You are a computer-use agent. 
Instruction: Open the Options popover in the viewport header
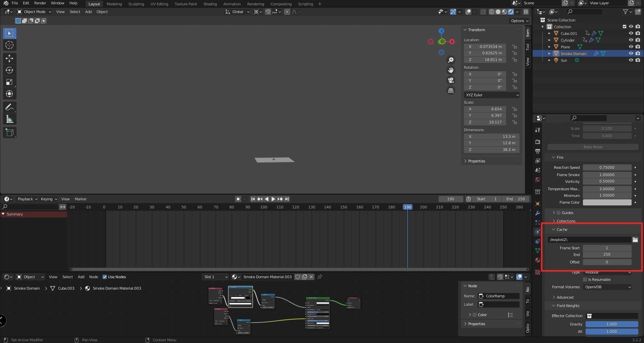pyautogui.click(x=519, y=20)
